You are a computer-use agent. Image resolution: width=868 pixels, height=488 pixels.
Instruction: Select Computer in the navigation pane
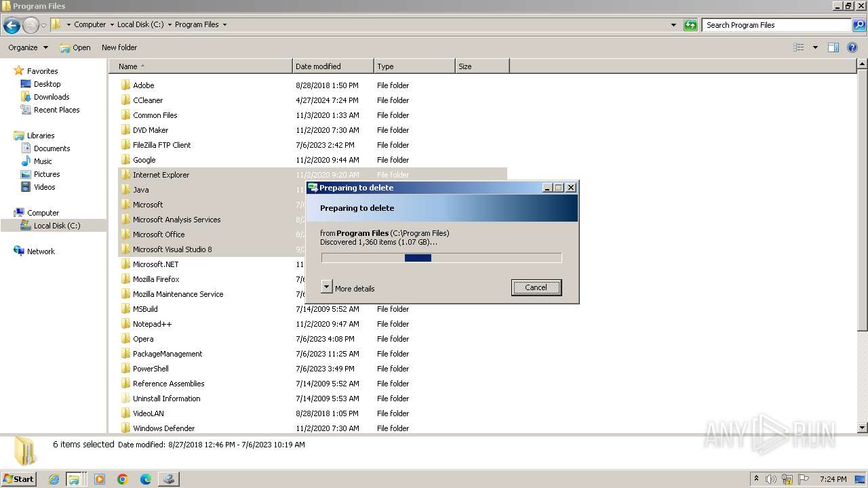(43, 213)
